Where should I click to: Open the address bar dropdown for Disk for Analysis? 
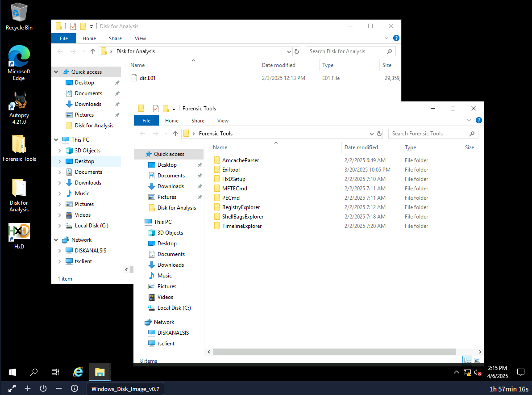[x=288, y=51]
